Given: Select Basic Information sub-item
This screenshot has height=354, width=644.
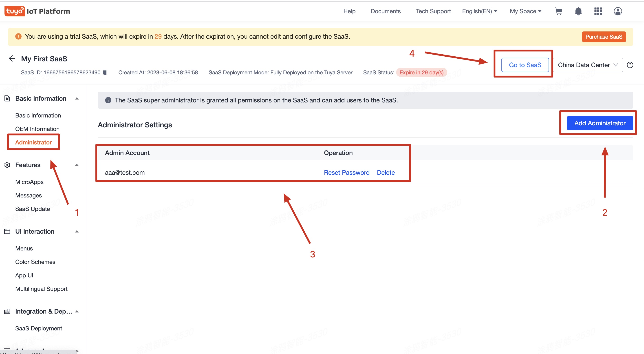Looking at the screenshot, I should point(38,115).
